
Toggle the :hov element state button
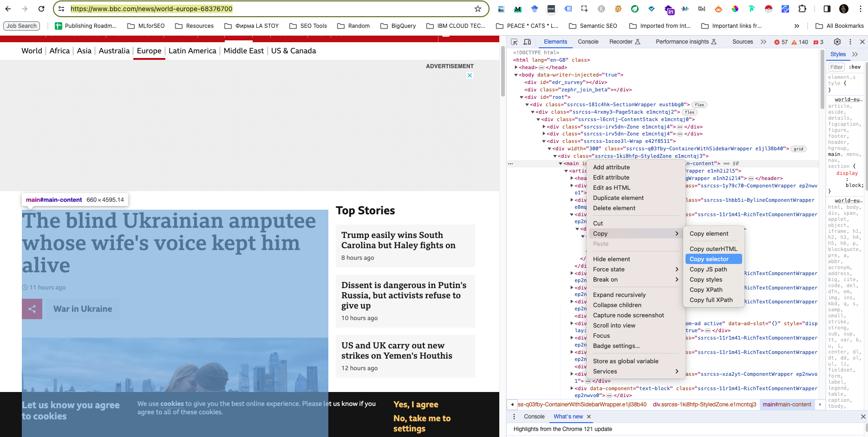coord(855,67)
